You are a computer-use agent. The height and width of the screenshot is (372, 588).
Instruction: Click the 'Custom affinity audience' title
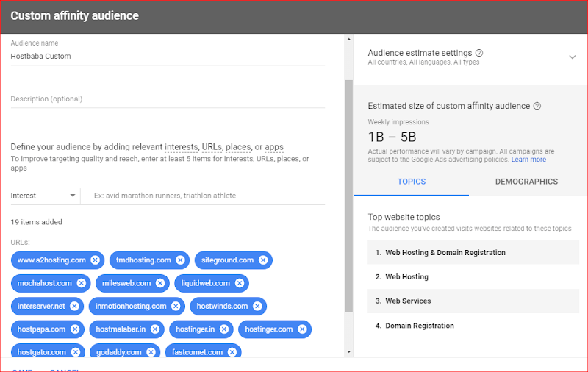[75, 15]
